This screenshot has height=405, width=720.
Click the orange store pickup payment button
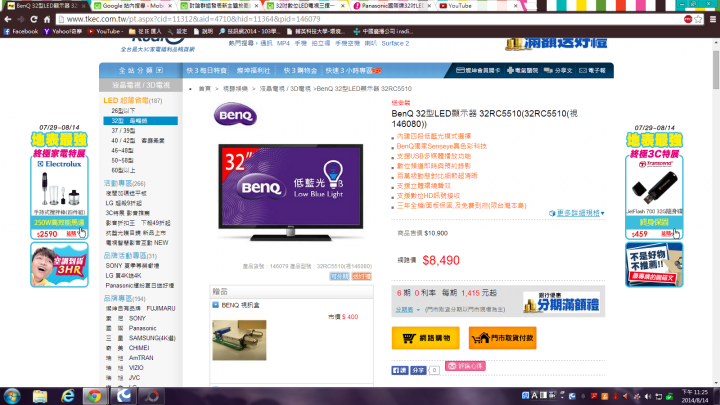point(502,338)
